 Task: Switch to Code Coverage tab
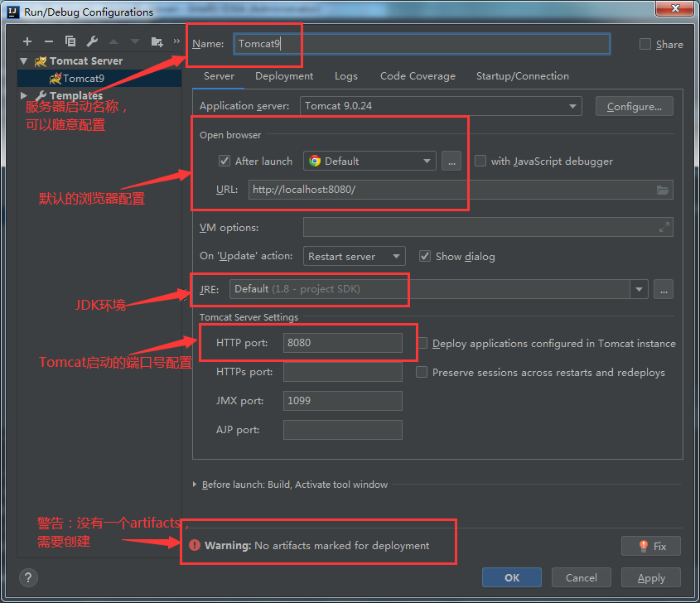point(418,76)
